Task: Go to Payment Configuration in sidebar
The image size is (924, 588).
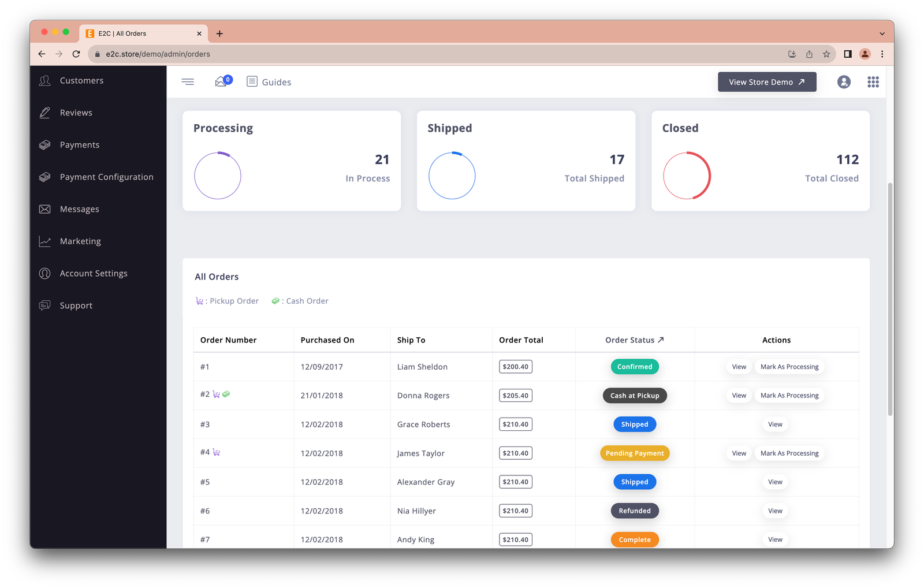Action: 106,177
